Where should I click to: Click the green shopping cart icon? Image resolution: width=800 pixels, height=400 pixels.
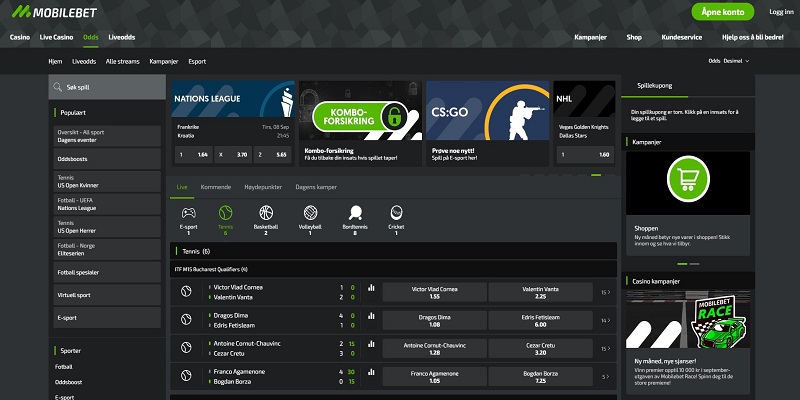pyautogui.click(x=688, y=179)
